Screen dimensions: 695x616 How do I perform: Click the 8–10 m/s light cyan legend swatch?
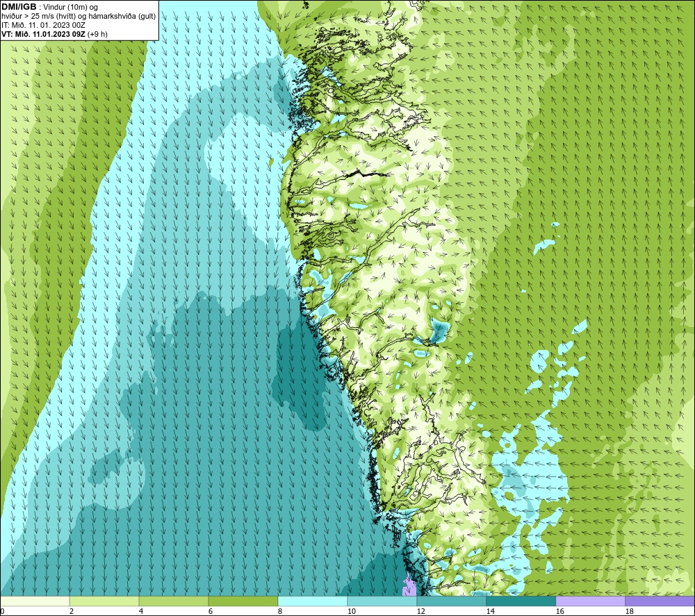click(313, 601)
